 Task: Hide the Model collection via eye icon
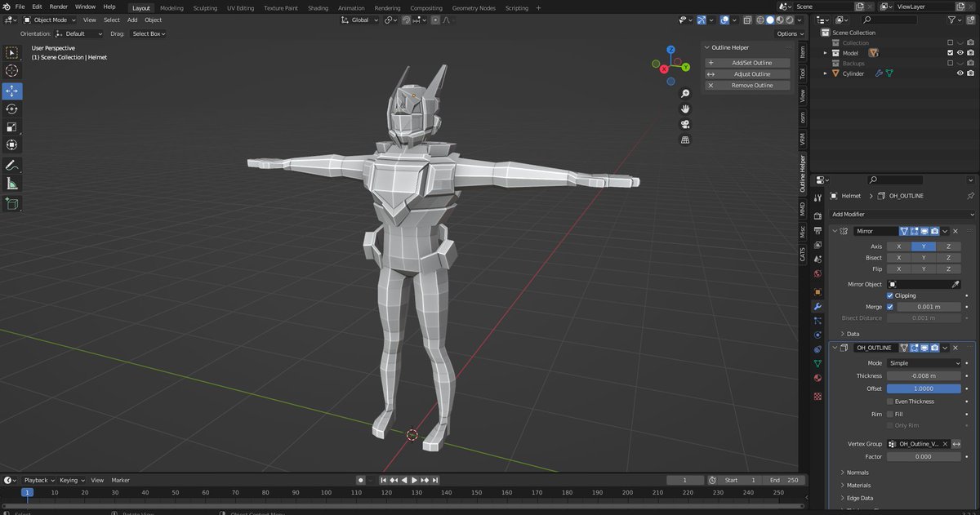click(960, 52)
